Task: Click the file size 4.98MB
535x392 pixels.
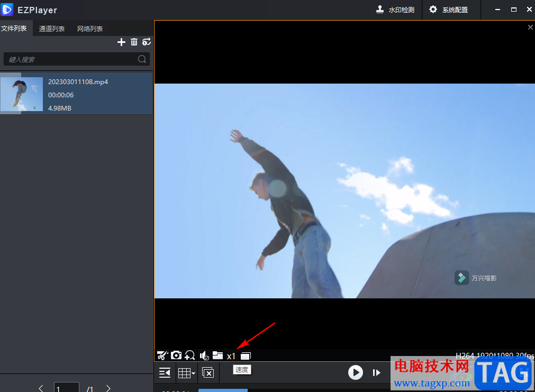Action: coord(60,108)
